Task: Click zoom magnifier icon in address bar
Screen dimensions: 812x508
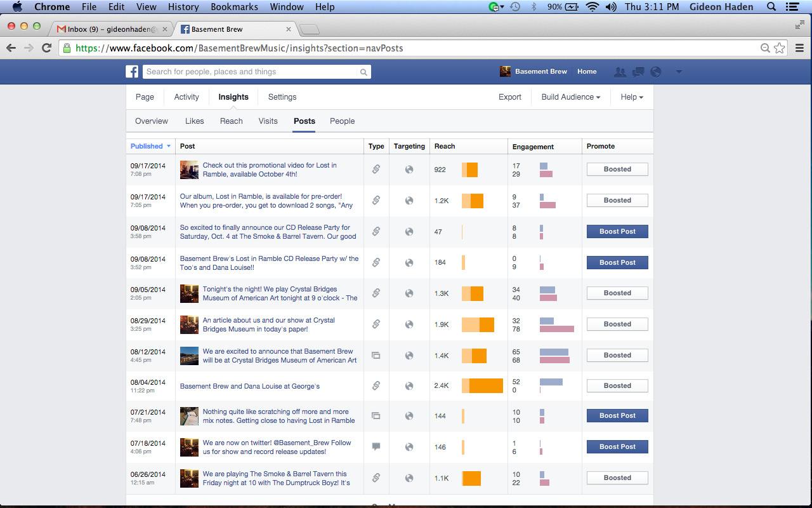Action: click(x=766, y=48)
